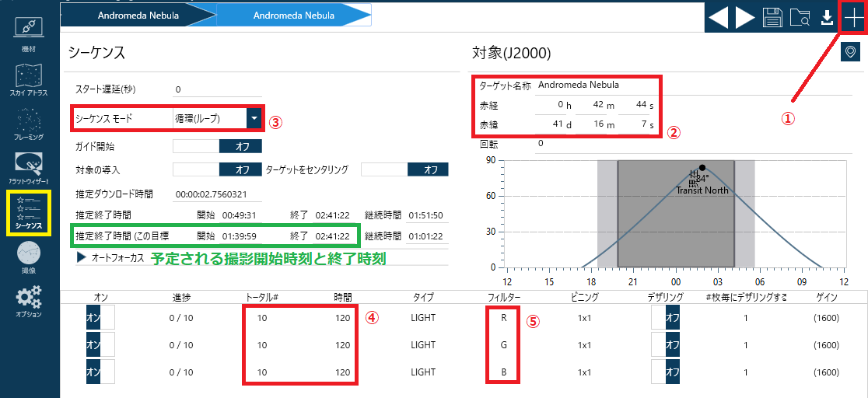Select the second highlighted Andromeda Nebula tab
This screenshot has height=398, width=868.
293,16
